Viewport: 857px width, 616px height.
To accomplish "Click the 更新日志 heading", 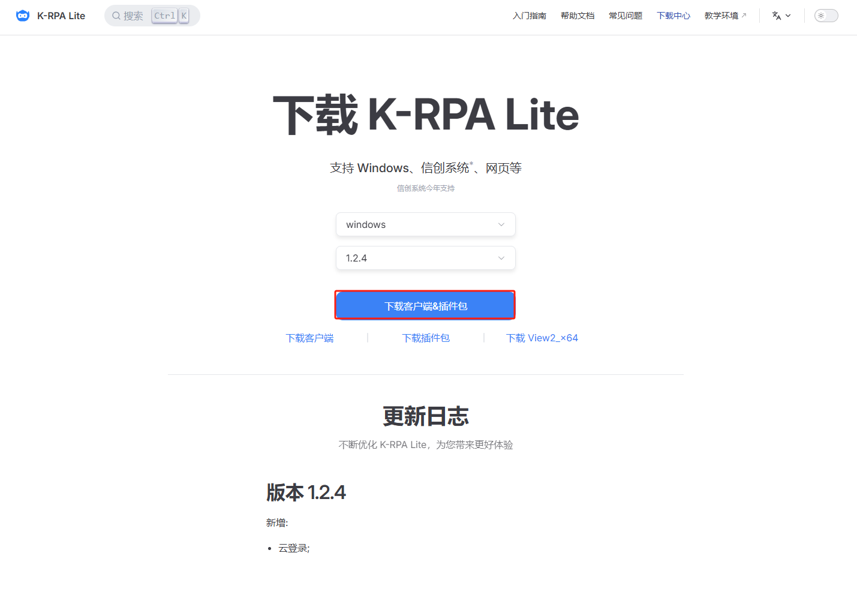I will 426,416.
